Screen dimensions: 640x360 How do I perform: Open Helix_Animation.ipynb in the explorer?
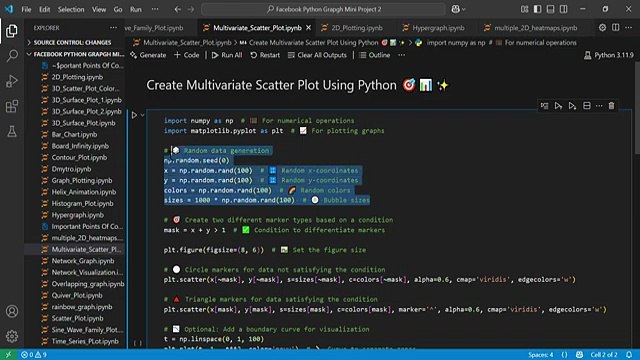[x=84, y=192]
